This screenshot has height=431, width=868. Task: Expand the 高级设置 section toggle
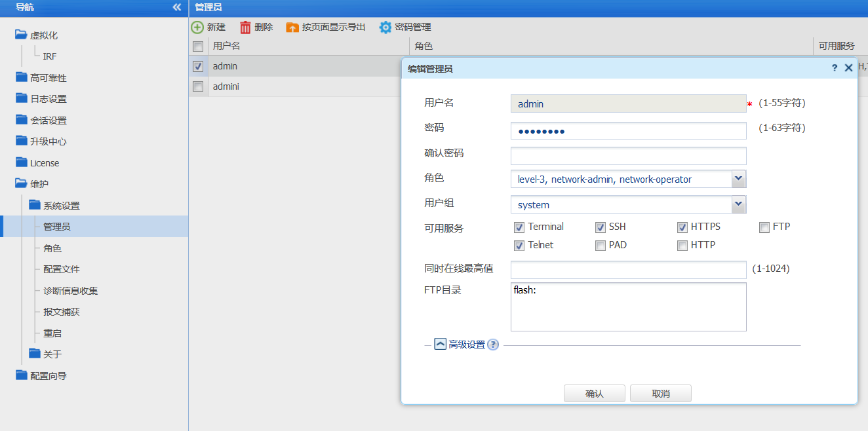(441, 344)
